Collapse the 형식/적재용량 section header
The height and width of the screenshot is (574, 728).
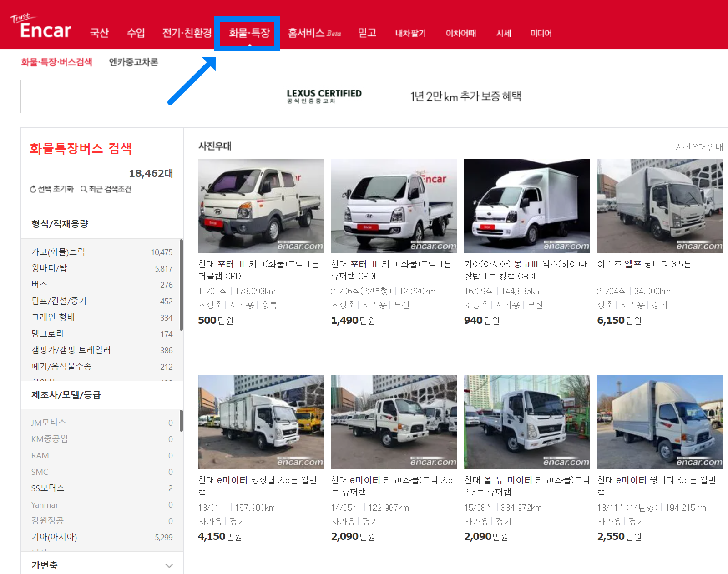[x=102, y=224]
